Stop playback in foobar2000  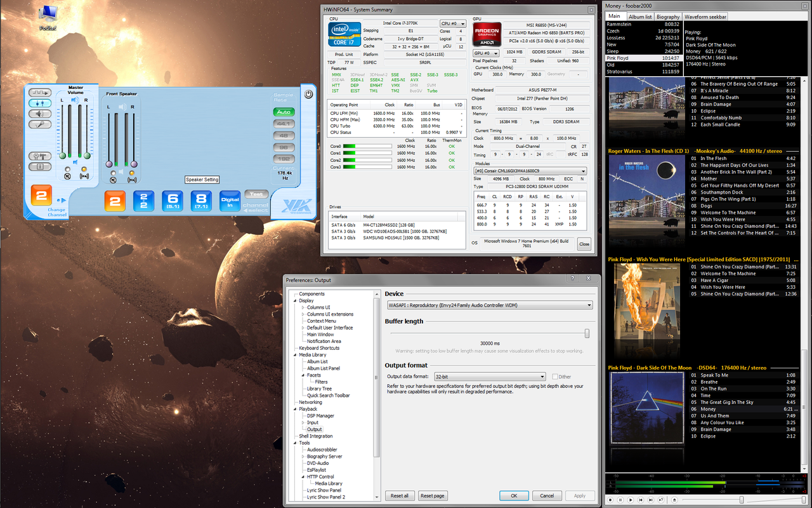click(x=610, y=500)
